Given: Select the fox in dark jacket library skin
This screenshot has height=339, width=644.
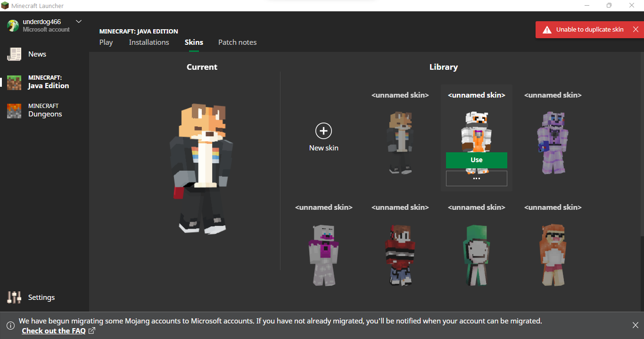Looking at the screenshot, I should (x=400, y=142).
